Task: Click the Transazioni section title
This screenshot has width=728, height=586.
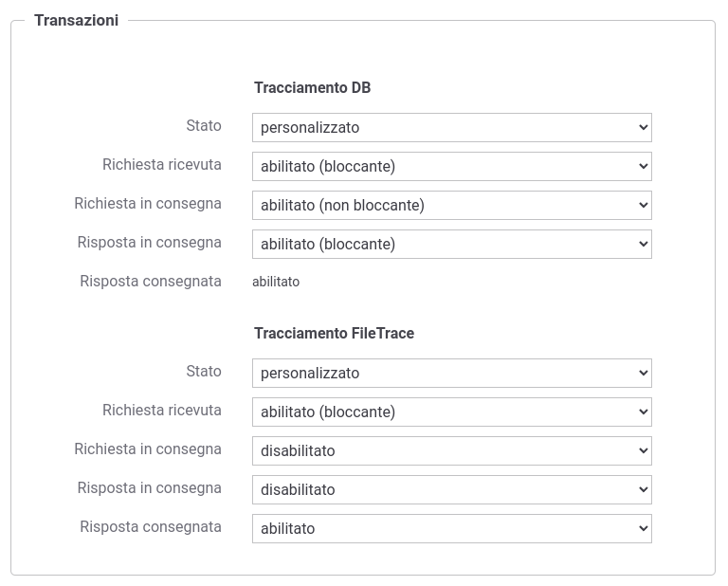Action: point(76,21)
